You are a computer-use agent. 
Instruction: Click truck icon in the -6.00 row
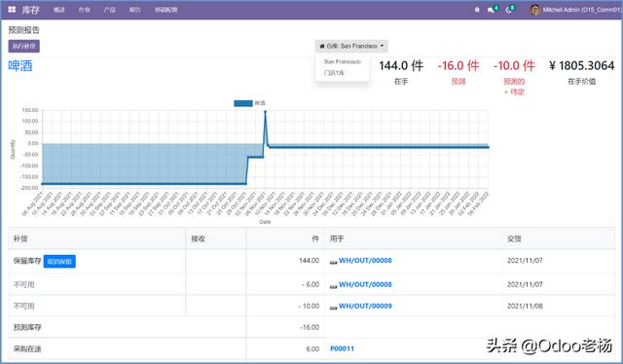click(333, 286)
